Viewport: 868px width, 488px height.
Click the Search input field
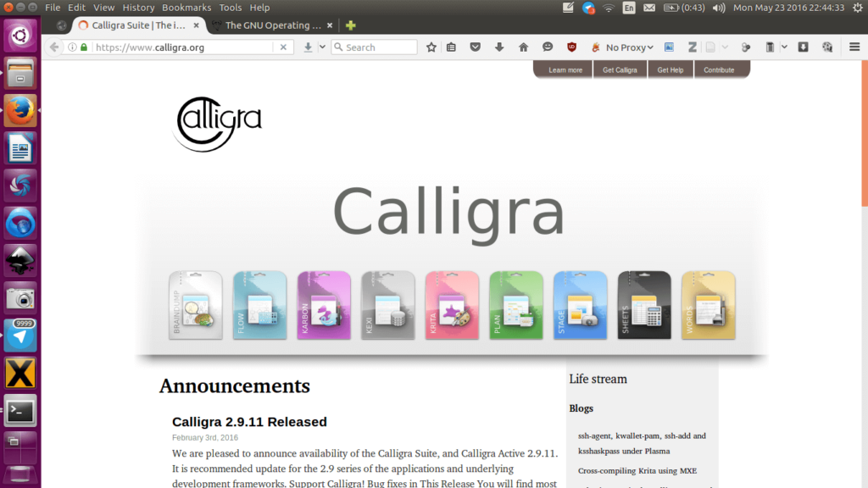[x=379, y=47]
